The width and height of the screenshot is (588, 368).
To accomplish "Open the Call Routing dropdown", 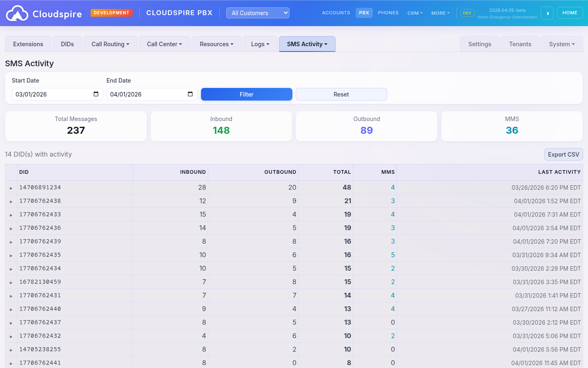I will coord(110,44).
